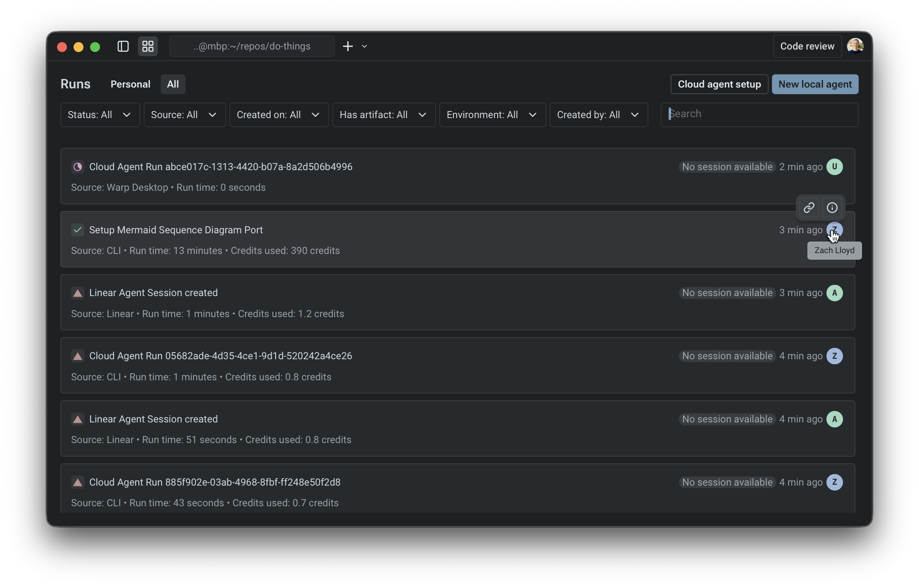Image resolution: width=919 pixels, height=588 pixels.
Task: Click the user profile avatar photo
Action: point(855,46)
